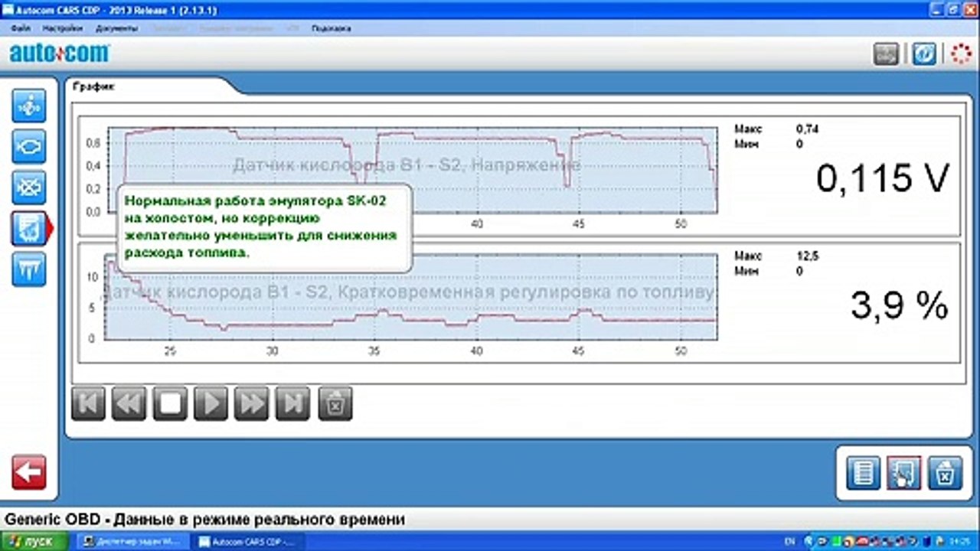Switch to the Диспетчер задач taskbar window
Screen dimensions: 980x551
(133, 542)
